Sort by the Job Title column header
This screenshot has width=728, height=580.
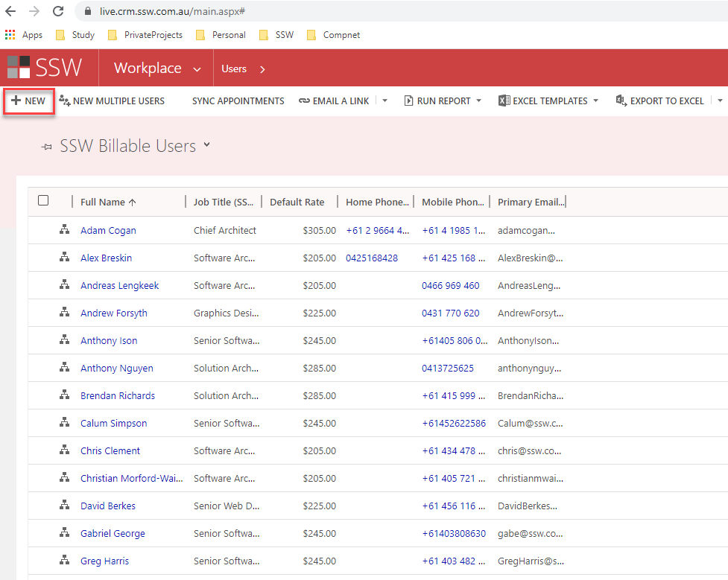click(224, 203)
